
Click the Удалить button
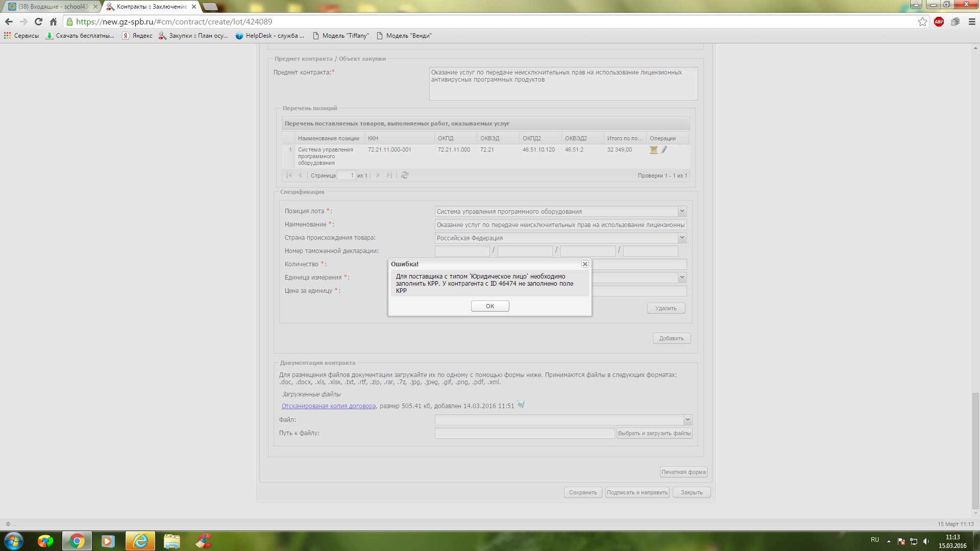pyautogui.click(x=666, y=308)
